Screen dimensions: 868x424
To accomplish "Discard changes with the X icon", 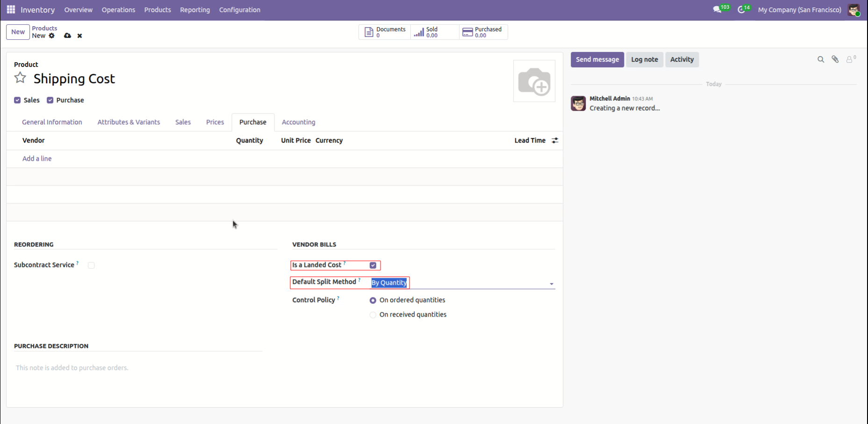I will point(80,36).
